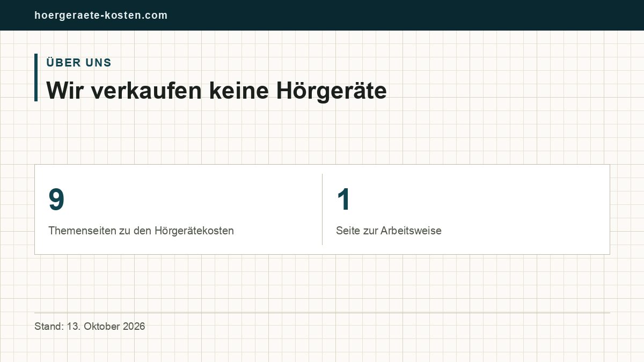
Task: Select the ÜBER UNS section label
Action: coord(79,63)
